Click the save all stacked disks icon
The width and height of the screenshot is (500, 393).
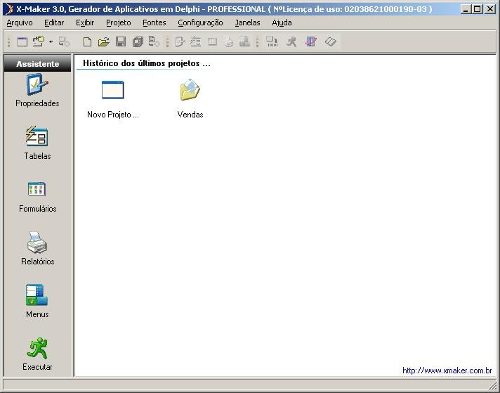tap(138, 42)
